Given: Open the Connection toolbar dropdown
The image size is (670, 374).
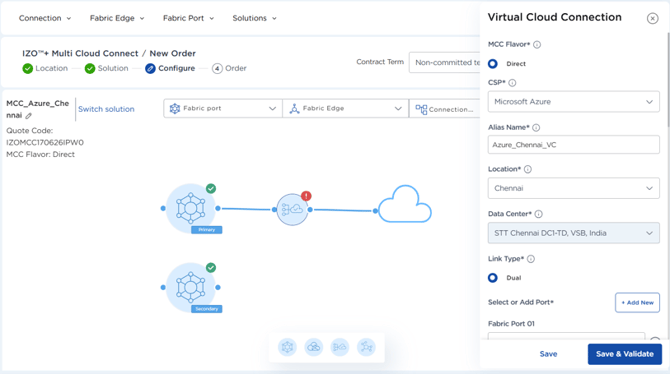Looking at the screenshot, I should point(444,109).
